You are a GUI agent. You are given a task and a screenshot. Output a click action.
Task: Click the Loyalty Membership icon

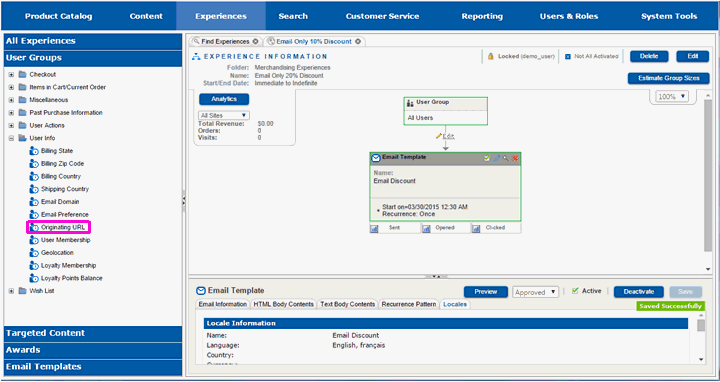[34, 265]
